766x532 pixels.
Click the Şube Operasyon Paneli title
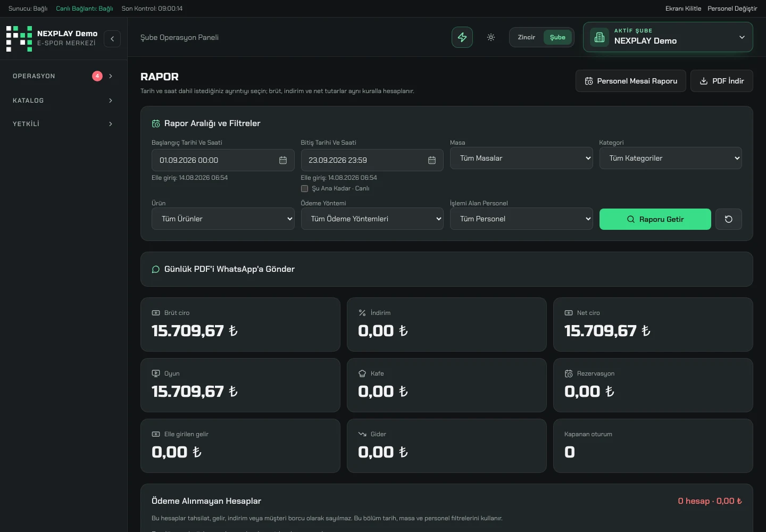click(179, 37)
